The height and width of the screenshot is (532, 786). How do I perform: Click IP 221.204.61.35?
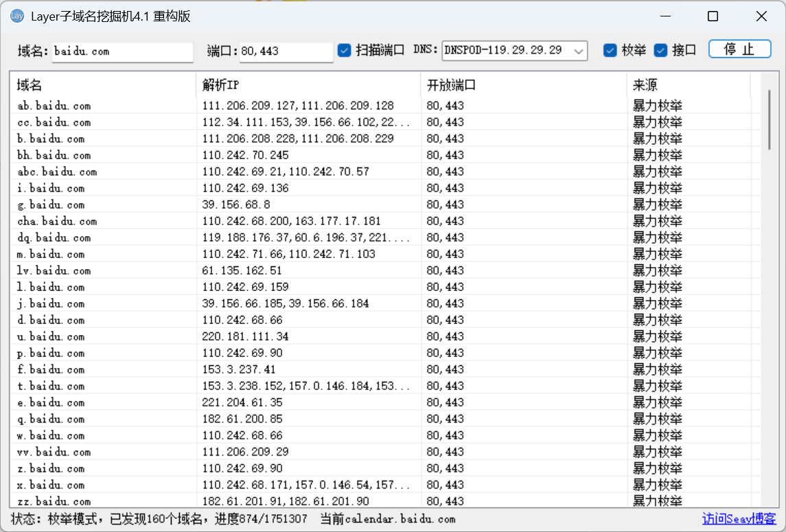[x=242, y=402]
